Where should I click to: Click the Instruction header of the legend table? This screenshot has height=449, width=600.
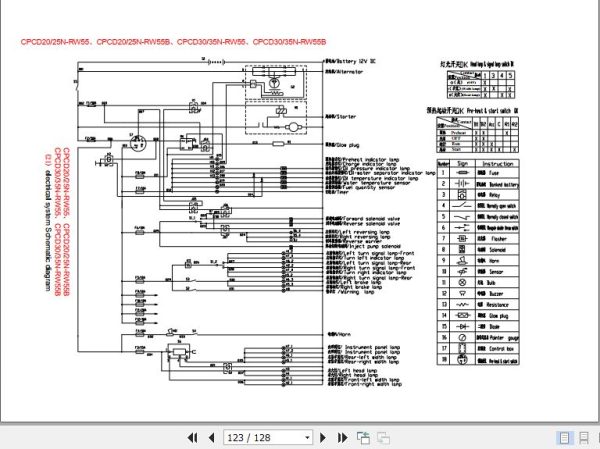coord(497,164)
